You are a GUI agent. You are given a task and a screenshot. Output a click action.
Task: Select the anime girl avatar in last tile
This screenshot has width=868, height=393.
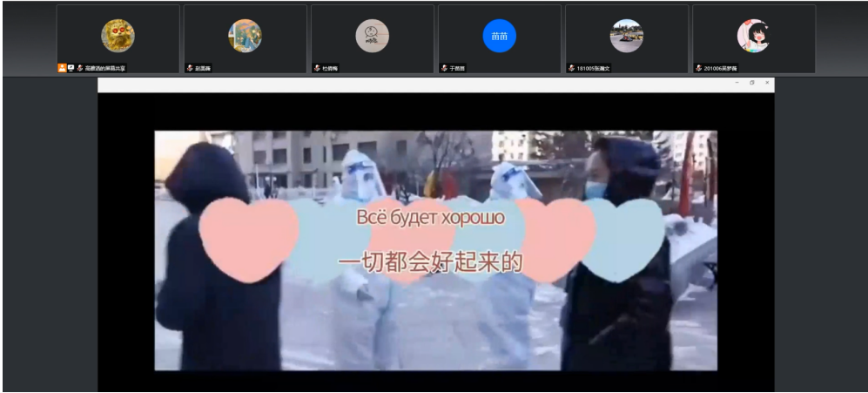[753, 36]
